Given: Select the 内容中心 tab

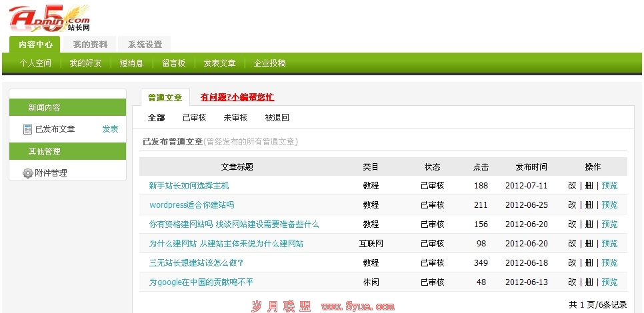Looking at the screenshot, I should (x=35, y=45).
